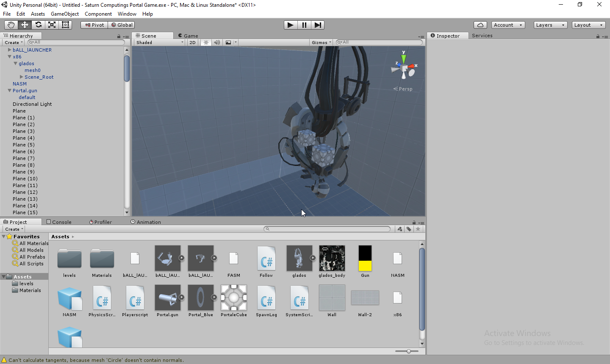Open the Account dropdown
Screen dimensions: 610x364
(508, 25)
